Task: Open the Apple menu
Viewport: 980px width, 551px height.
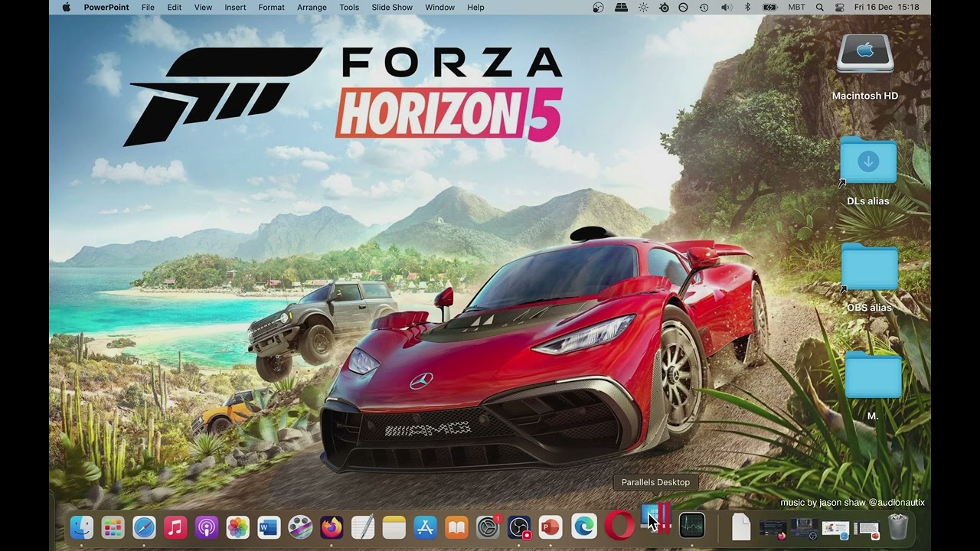Action: [66, 7]
